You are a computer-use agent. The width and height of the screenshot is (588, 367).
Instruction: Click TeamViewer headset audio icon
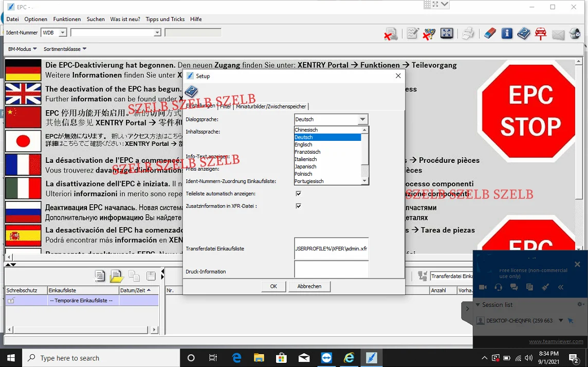pos(499,287)
